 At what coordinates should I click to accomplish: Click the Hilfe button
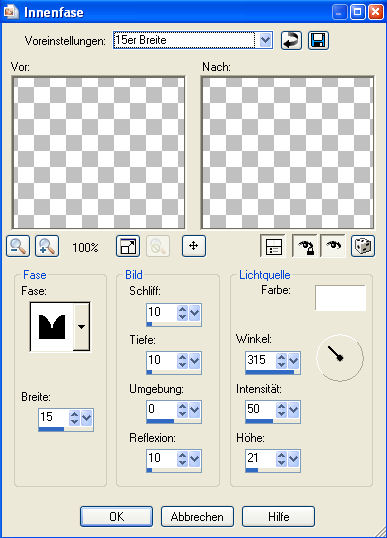coord(278,516)
